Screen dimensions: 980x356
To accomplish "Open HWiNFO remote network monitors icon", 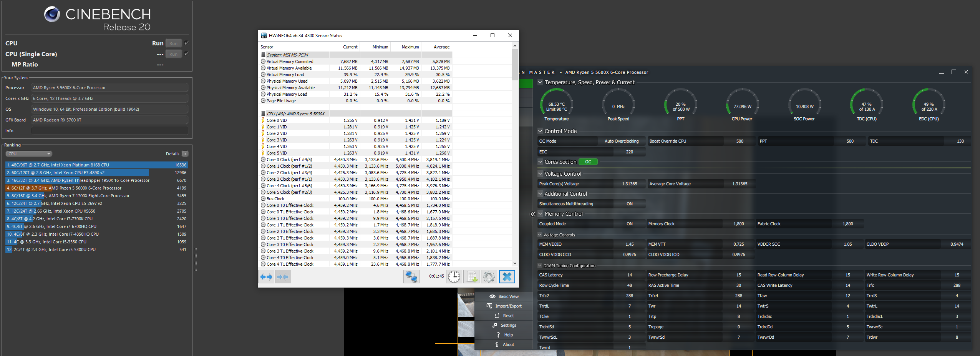I will 411,277.
